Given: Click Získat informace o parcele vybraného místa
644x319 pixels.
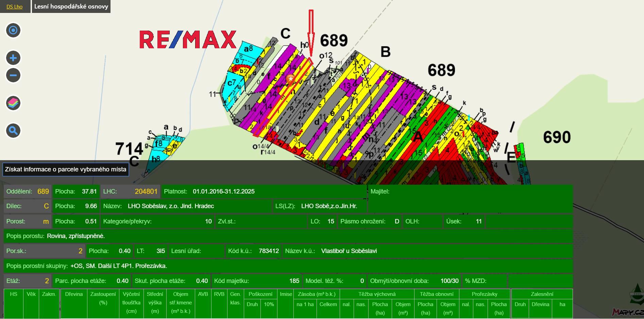Looking at the screenshot, I should point(66,169).
